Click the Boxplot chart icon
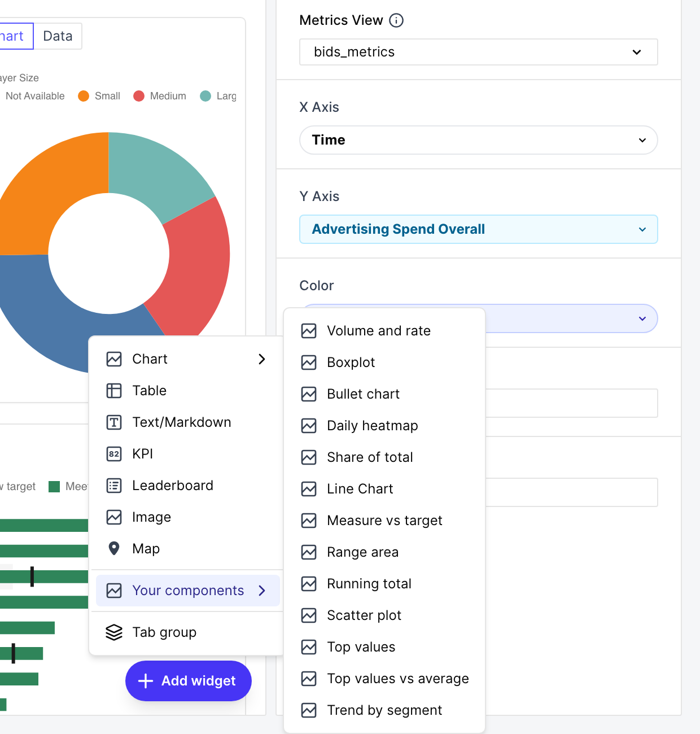Image resolution: width=700 pixels, height=734 pixels. tap(309, 362)
